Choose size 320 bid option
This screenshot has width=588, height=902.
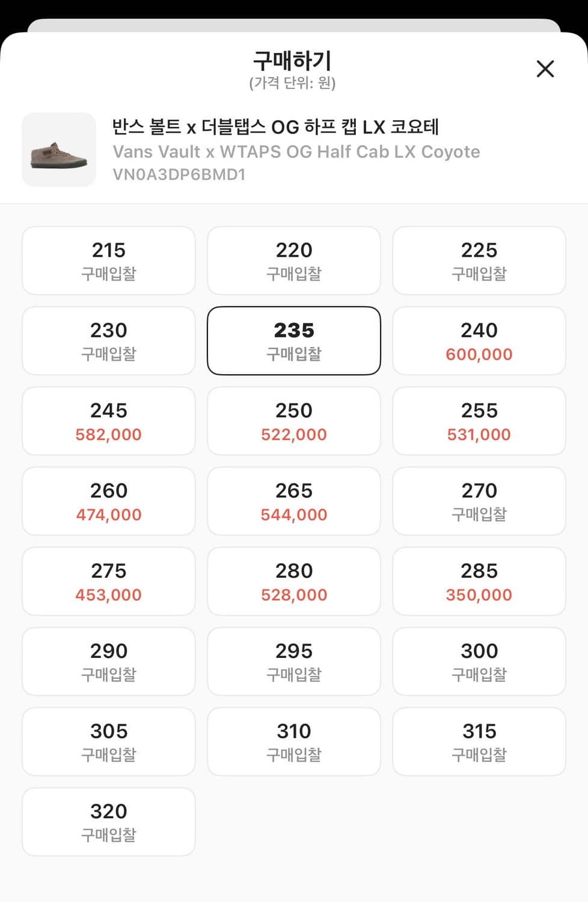[109, 822]
